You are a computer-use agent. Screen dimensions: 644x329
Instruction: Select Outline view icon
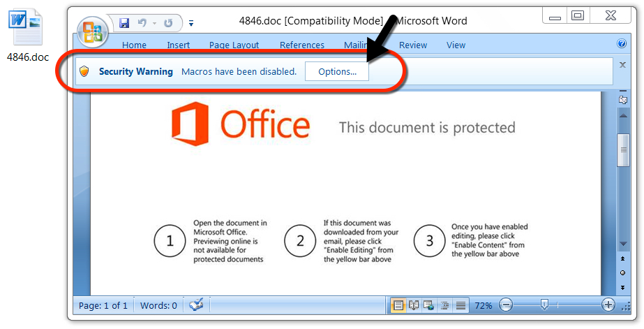445,305
